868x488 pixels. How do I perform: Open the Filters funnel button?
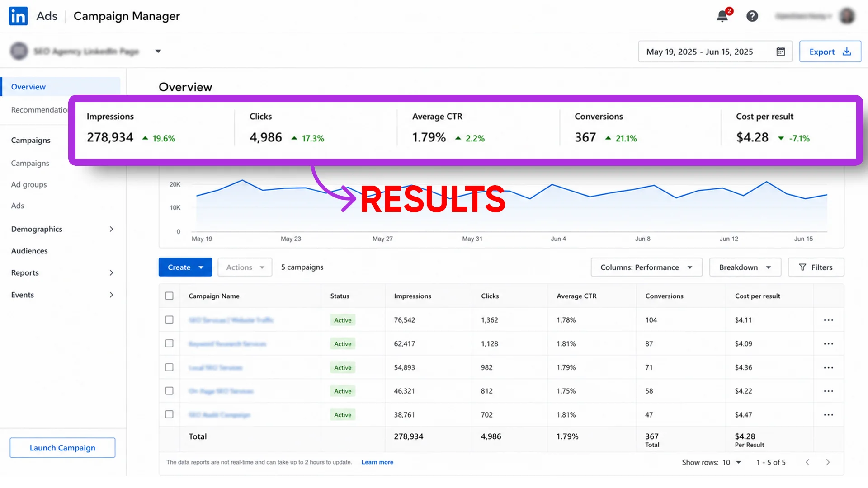click(816, 267)
